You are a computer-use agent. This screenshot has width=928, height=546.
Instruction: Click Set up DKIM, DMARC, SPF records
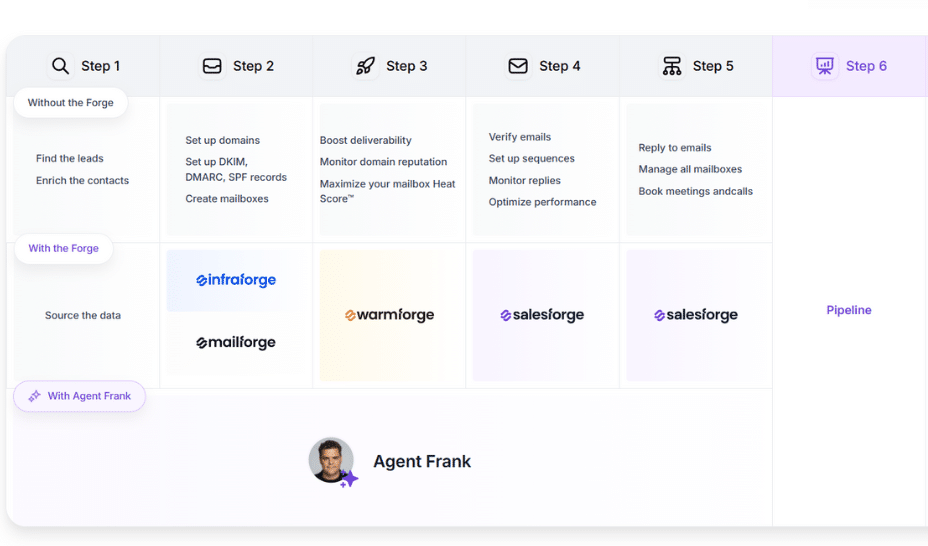click(x=236, y=169)
